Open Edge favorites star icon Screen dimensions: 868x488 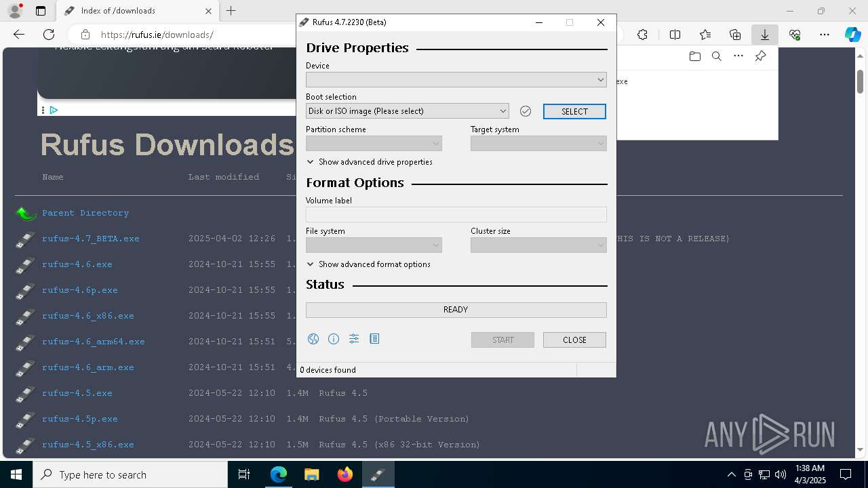click(x=705, y=35)
